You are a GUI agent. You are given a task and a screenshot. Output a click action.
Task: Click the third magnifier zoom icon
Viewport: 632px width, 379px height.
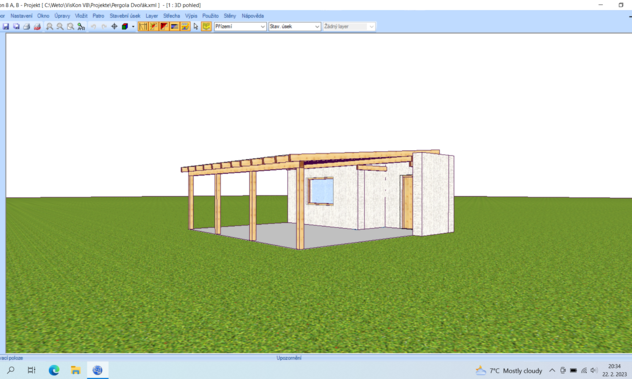pos(71,27)
